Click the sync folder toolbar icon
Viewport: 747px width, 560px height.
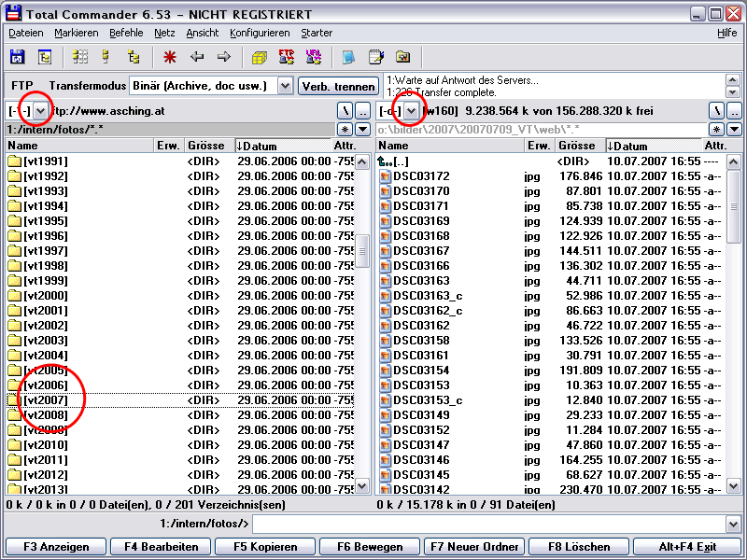pyautogui.click(x=403, y=57)
